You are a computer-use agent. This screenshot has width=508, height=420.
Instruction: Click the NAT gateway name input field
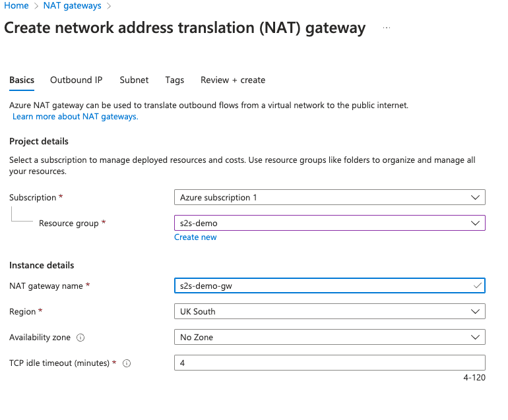click(x=323, y=285)
